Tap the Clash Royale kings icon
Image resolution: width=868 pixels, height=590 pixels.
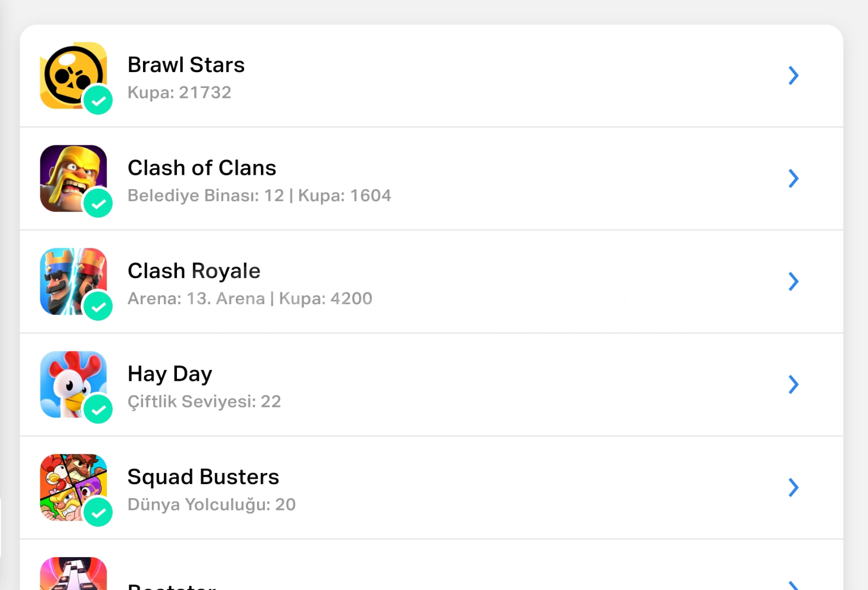(73, 281)
